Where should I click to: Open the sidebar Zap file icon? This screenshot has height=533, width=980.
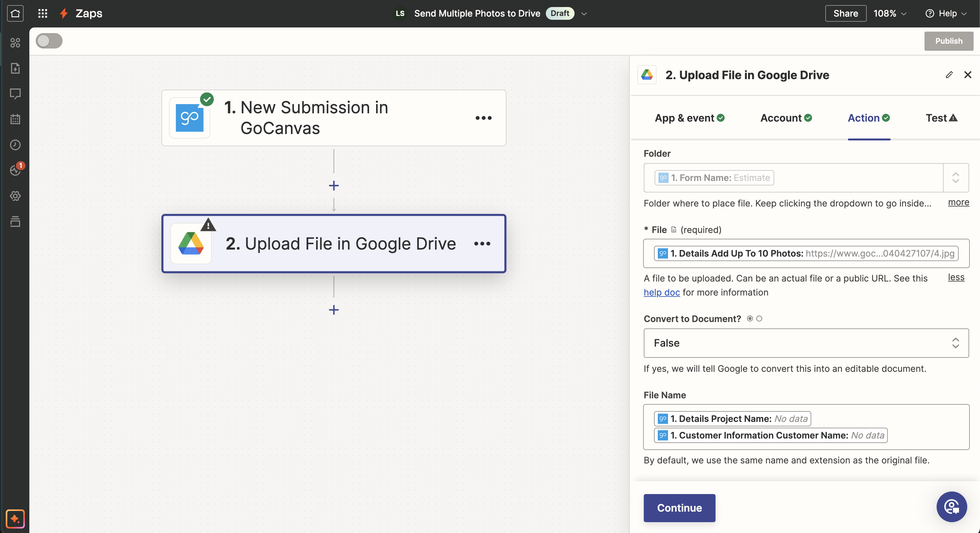pos(15,68)
